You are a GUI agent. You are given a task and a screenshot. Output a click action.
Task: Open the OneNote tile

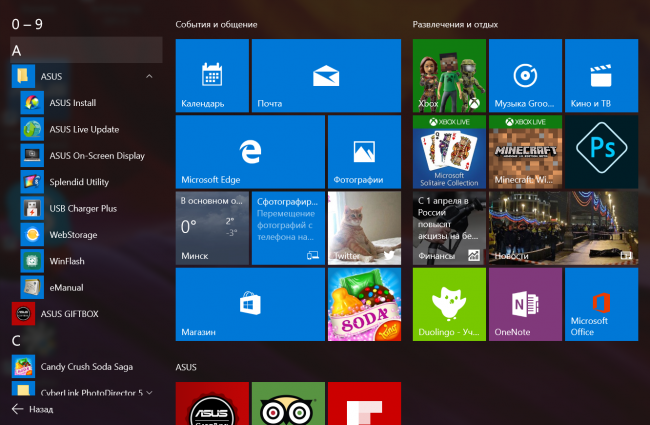525,304
